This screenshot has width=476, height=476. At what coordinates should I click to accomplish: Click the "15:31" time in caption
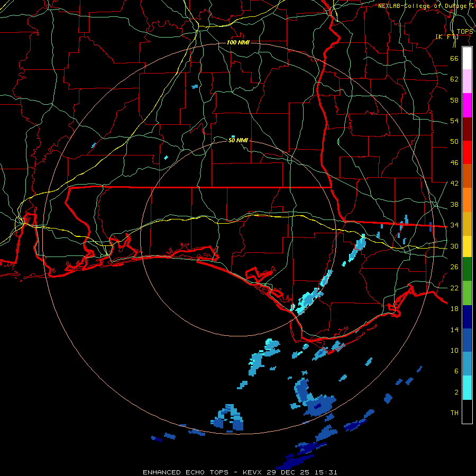(326, 472)
